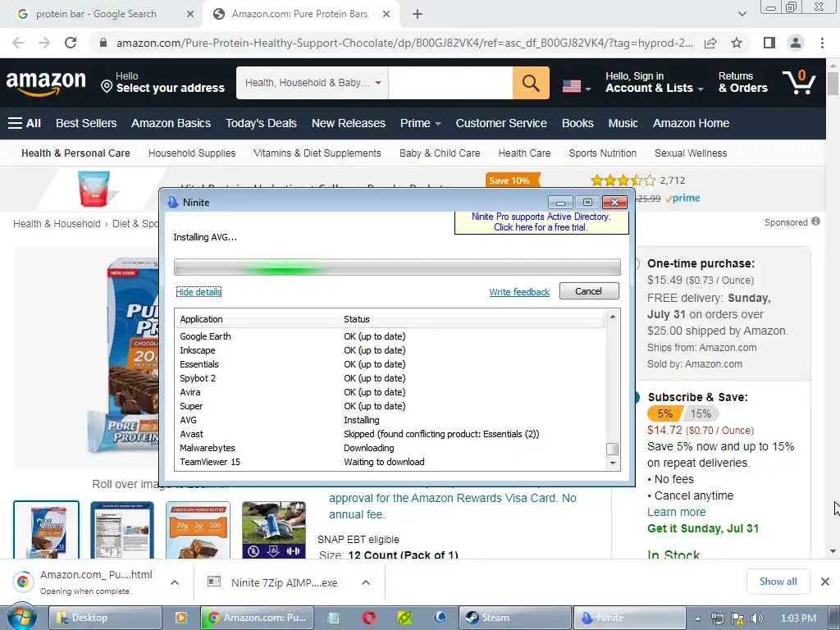This screenshot has width=840, height=630.
Task: Open the Windows Start menu
Action: coord(21,617)
